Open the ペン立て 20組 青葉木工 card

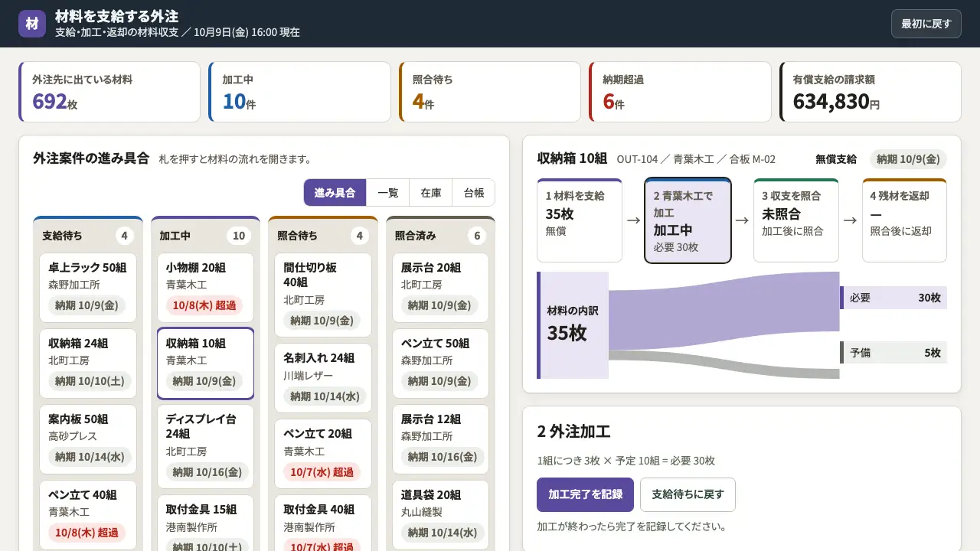point(323,454)
